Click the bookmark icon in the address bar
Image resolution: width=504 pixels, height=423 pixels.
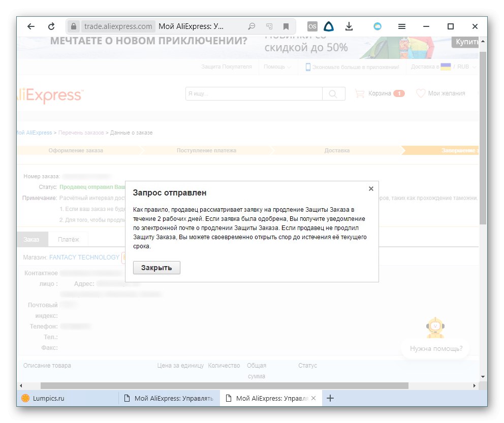pyautogui.click(x=286, y=26)
